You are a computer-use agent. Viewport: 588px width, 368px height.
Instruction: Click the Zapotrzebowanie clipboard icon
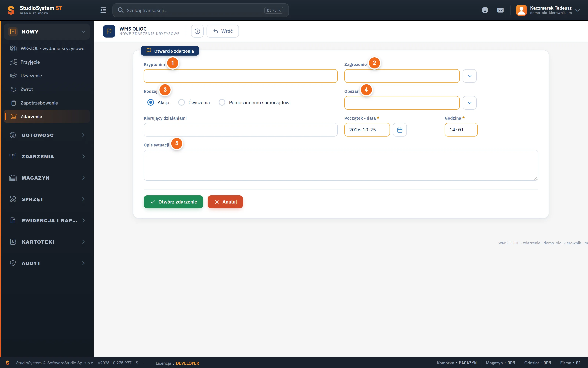pyautogui.click(x=14, y=103)
